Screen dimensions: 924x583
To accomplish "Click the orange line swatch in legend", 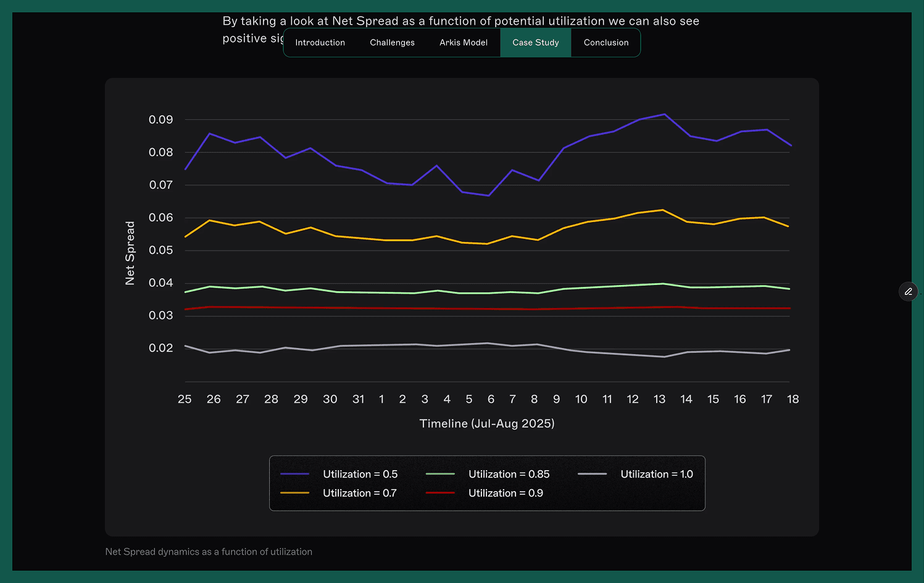I will pos(295,493).
